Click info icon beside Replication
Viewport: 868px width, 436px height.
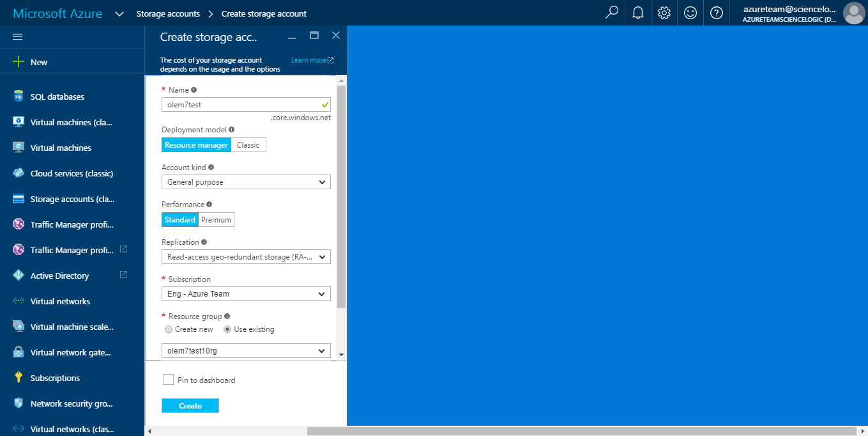pyautogui.click(x=204, y=242)
